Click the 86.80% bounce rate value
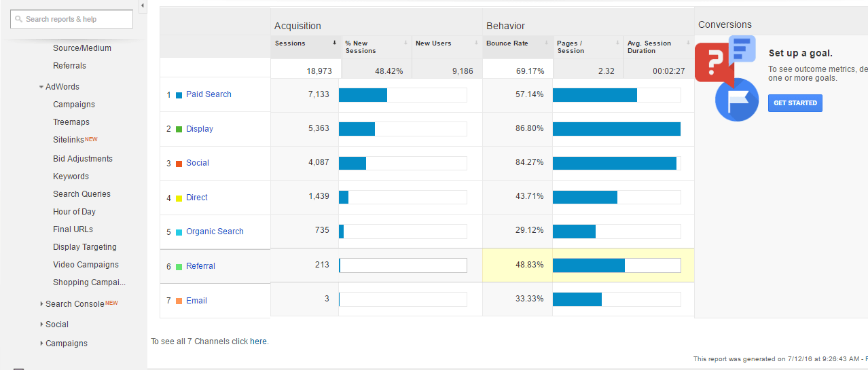 (x=530, y=129)
